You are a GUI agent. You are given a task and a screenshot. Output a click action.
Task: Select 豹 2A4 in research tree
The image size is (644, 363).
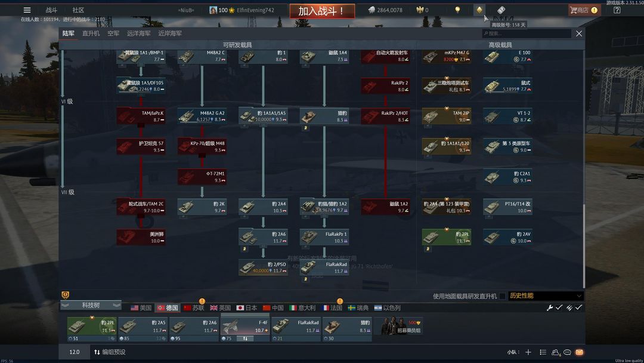click(x=264, y=207)
